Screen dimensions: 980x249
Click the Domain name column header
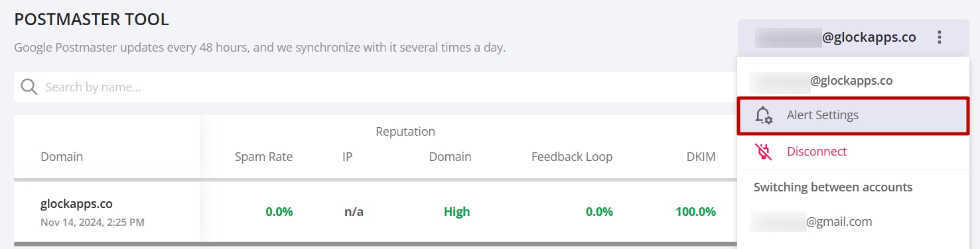point(62,157)
